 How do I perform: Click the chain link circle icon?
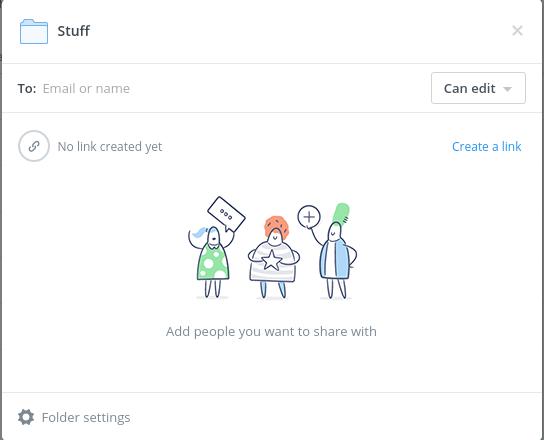34,146
